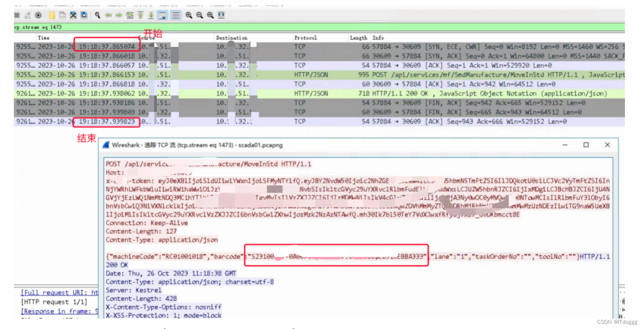Select the SYN, ECE, CWR packet row
644x329 pixels.
pos(319,46)
